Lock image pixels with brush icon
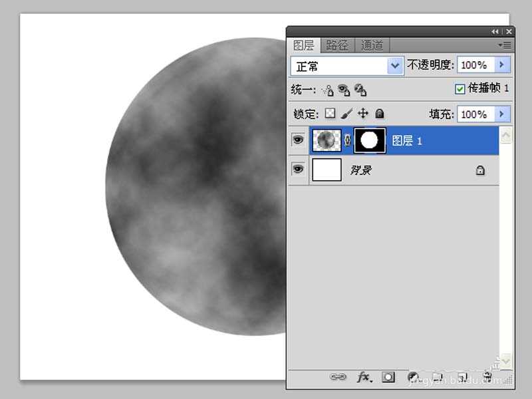The width and height of the screenshot is (532, 399). pyautogui.click(x=346, y=114)
